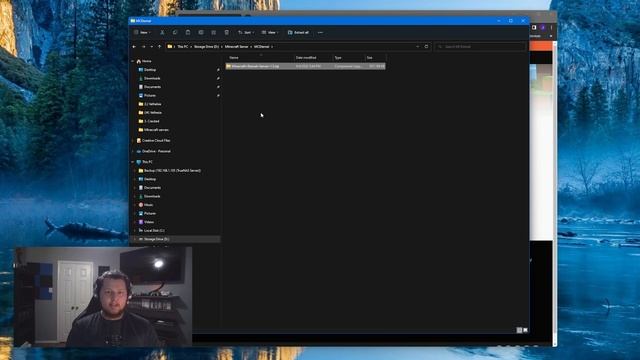Open Documents under This PC
Screen dimensions: 640x360
click(152, 188)
